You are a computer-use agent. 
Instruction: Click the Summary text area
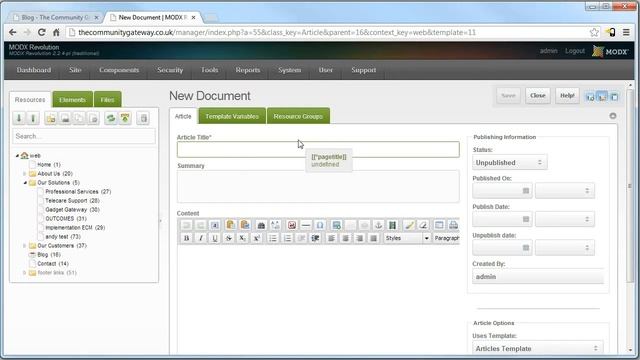[318, 186]
